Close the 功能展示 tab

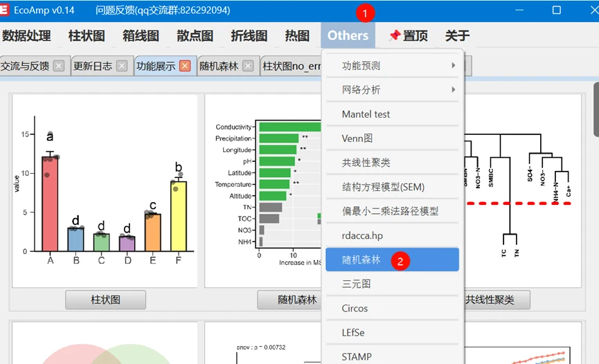coord(185,66)
